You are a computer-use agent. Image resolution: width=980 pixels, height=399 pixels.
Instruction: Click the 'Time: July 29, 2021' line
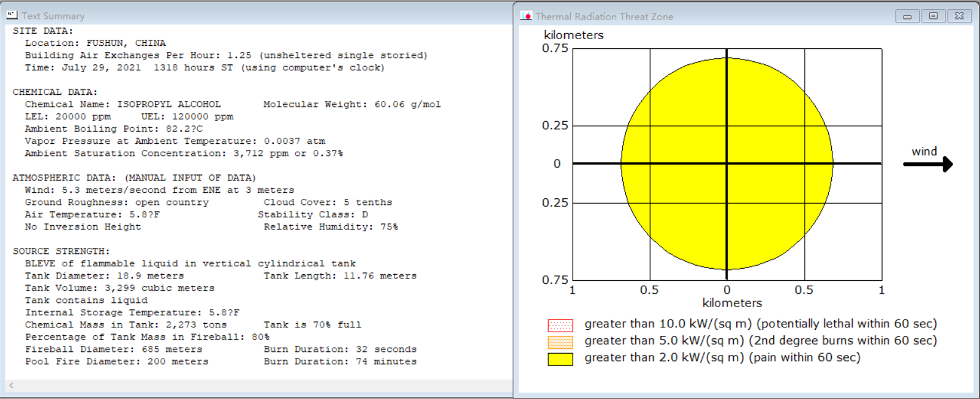click(x=205, y=67)
